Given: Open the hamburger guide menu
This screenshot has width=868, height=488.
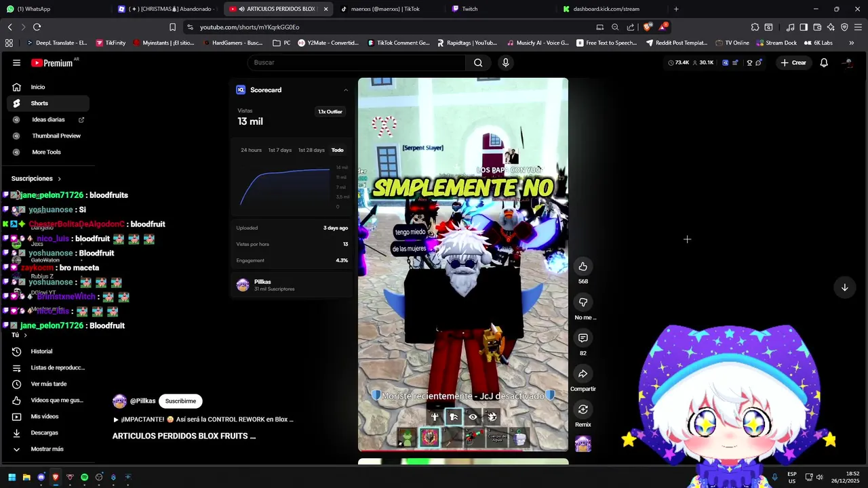Looking at the screenshot, I should click(16, 62).
